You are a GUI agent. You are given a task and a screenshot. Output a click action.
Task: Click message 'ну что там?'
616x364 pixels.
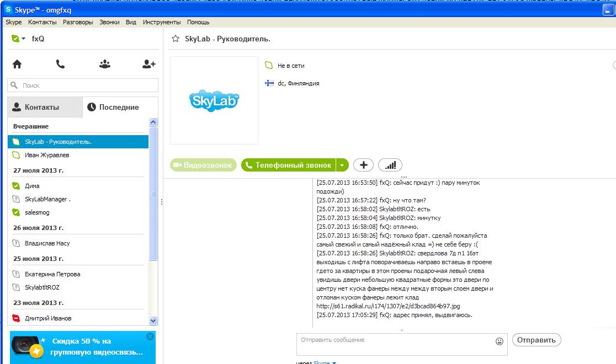[x=410, y=200]
